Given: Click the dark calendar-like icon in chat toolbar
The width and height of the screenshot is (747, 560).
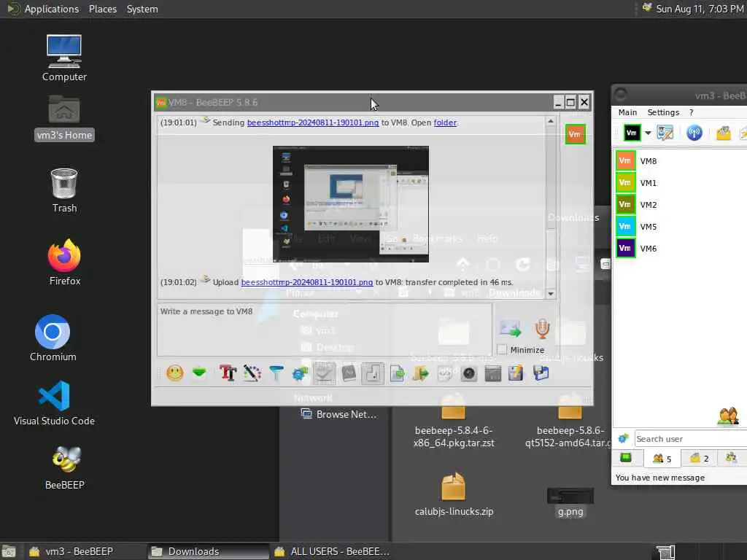Looking at the screenshot, I should point(492,373).
